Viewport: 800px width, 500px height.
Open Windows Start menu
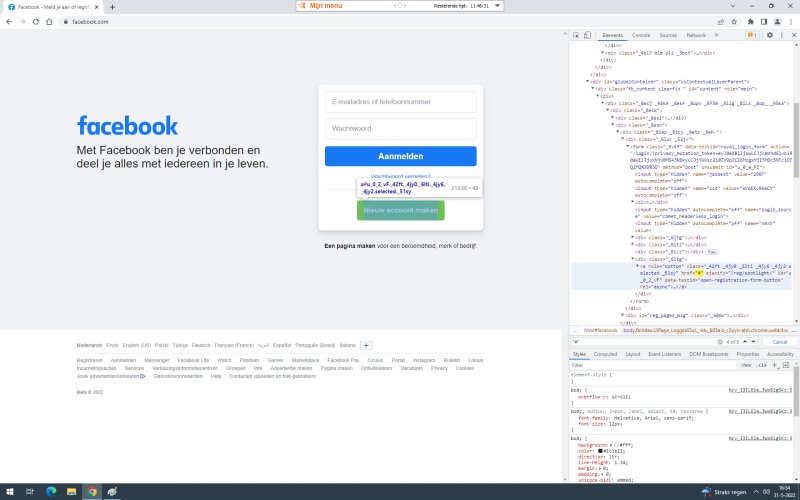coord(9,492)
